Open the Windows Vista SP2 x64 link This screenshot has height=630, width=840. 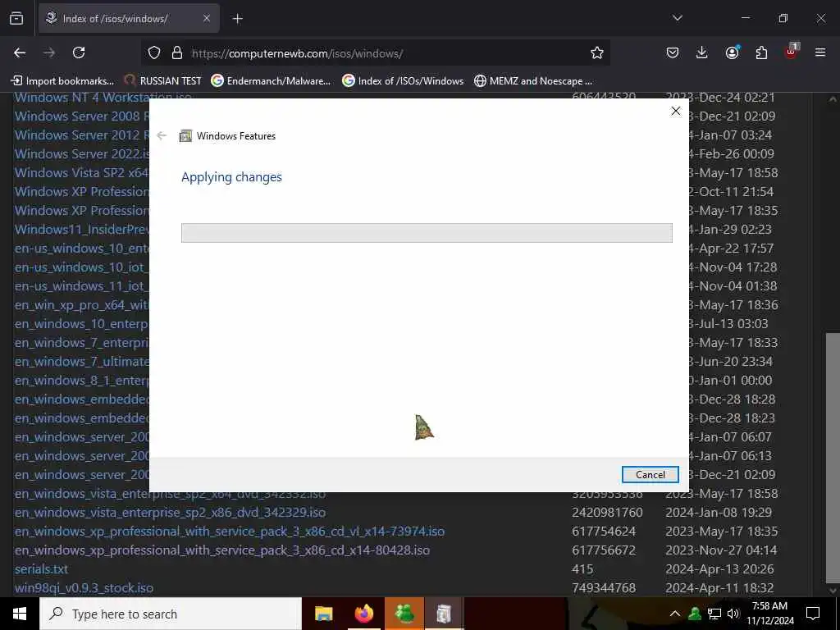tap(81, 173)
